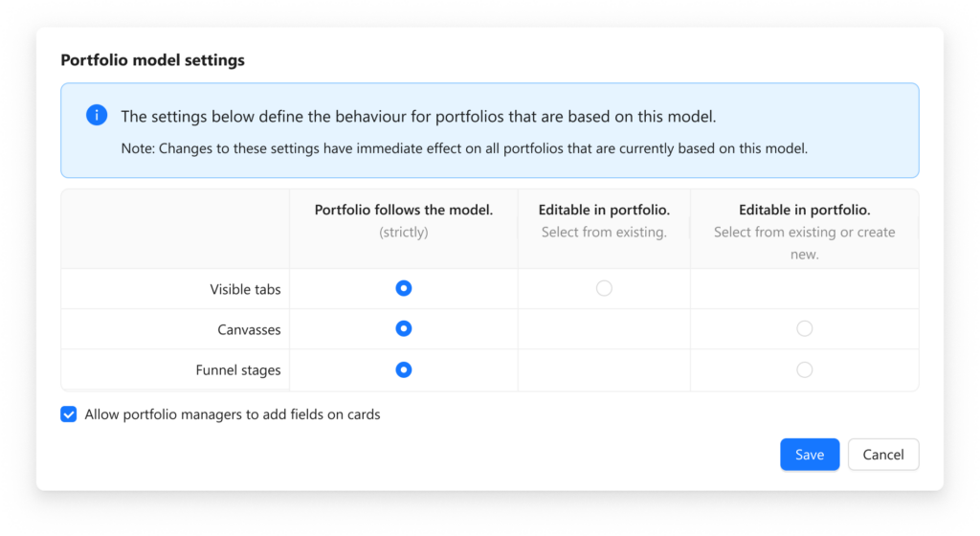The image size is (980, 536).
Task: Select strict model following for Canvasses
Action: pos(404,328)
